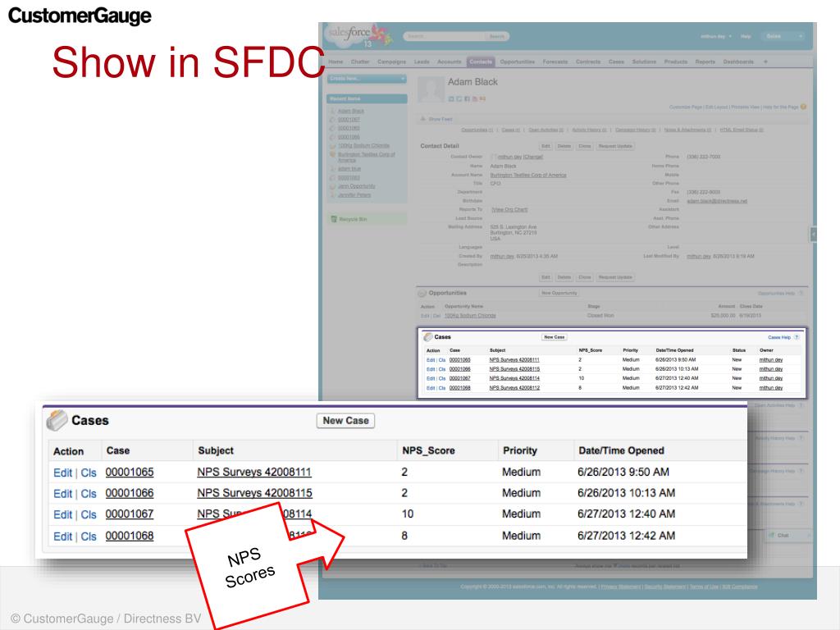Click the Customize Page link
Viewport: 840px width, 630px height.
click(x=685, y=107)
